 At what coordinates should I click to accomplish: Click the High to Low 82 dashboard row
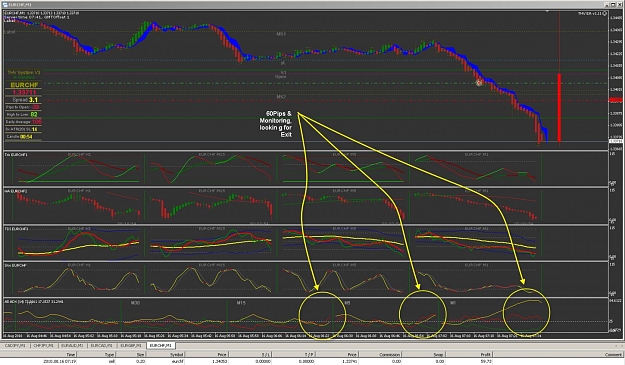[22, 114]
